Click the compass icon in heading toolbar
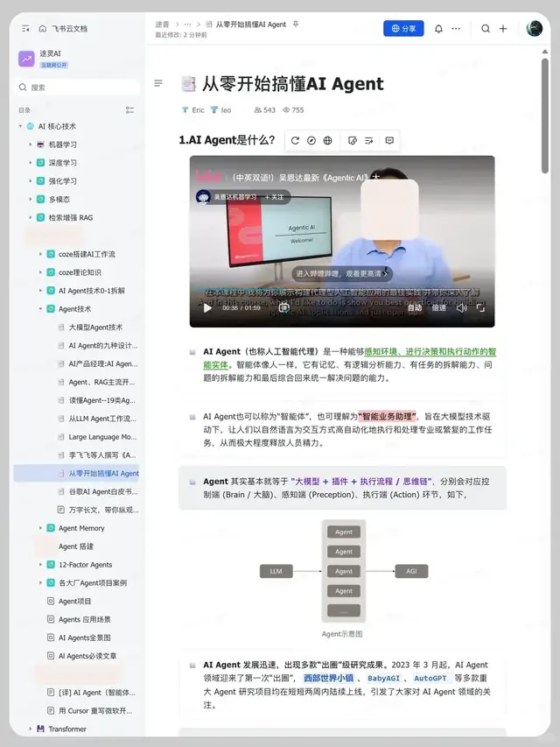 pos(311,140)
